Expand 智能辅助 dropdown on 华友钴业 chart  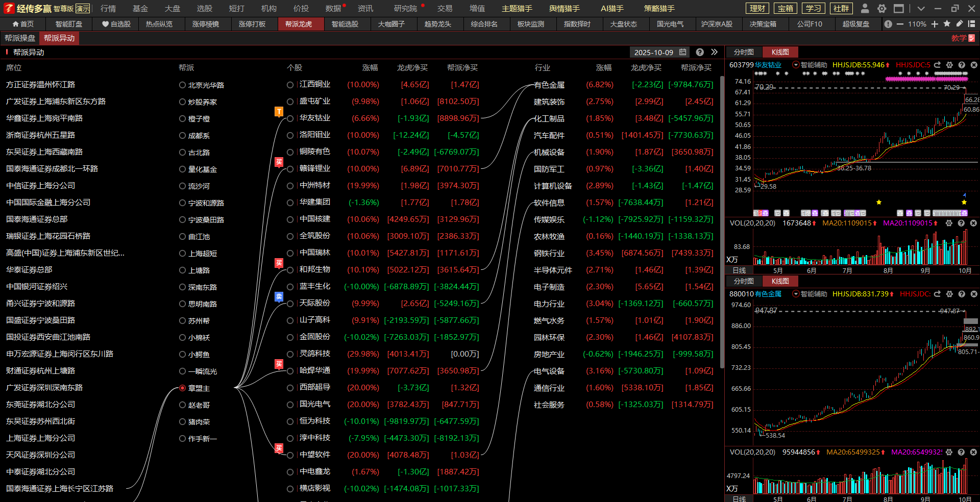796,65
